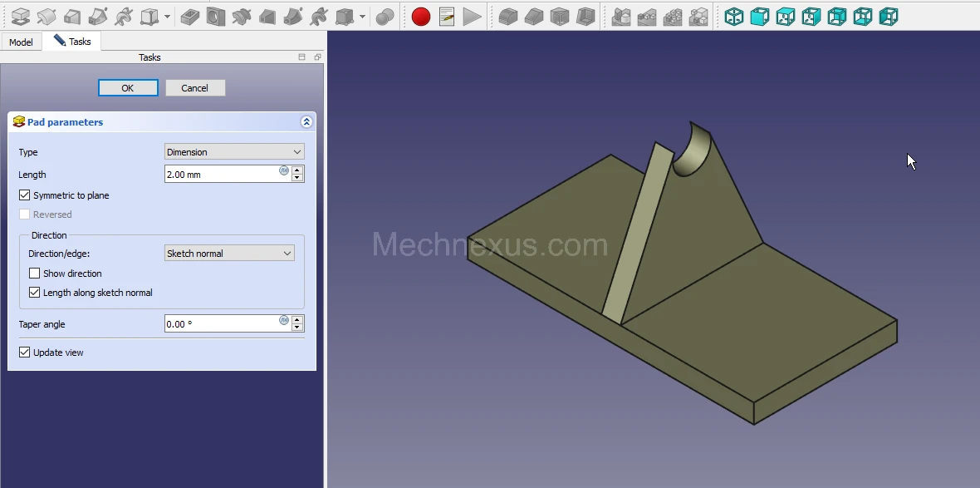Toggle Length along sketch normal
This screenshot has height=488, width=980.
(35, 293)
